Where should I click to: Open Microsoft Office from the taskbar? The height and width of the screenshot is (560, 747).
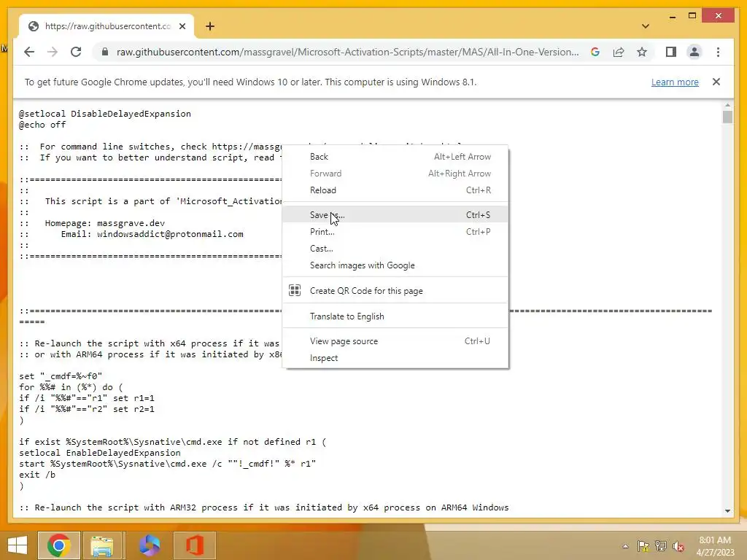point(194,545)
